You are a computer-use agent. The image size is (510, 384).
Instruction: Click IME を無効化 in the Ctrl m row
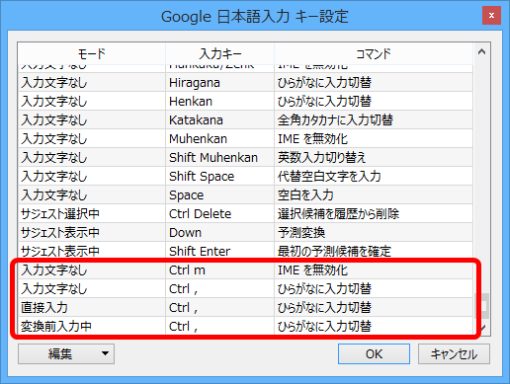(373, 270)
